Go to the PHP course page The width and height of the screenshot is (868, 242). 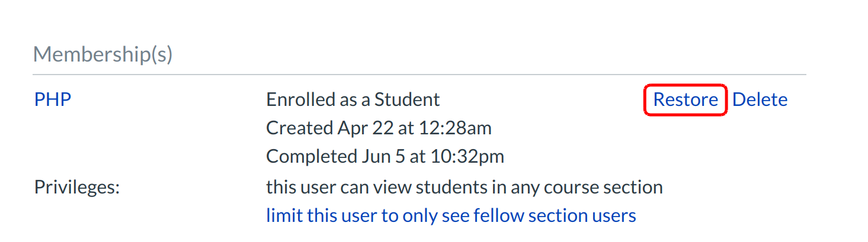point(53,99)
